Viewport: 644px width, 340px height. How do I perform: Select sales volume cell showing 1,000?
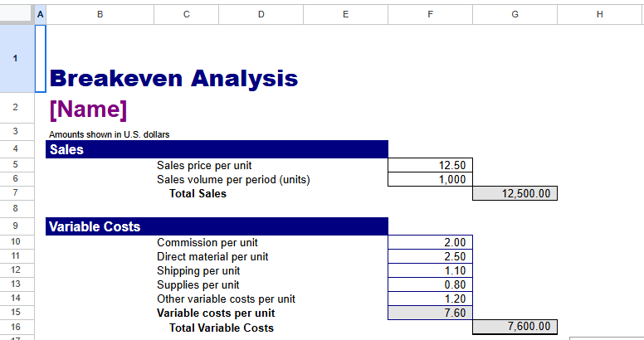[x=429, y=179]
